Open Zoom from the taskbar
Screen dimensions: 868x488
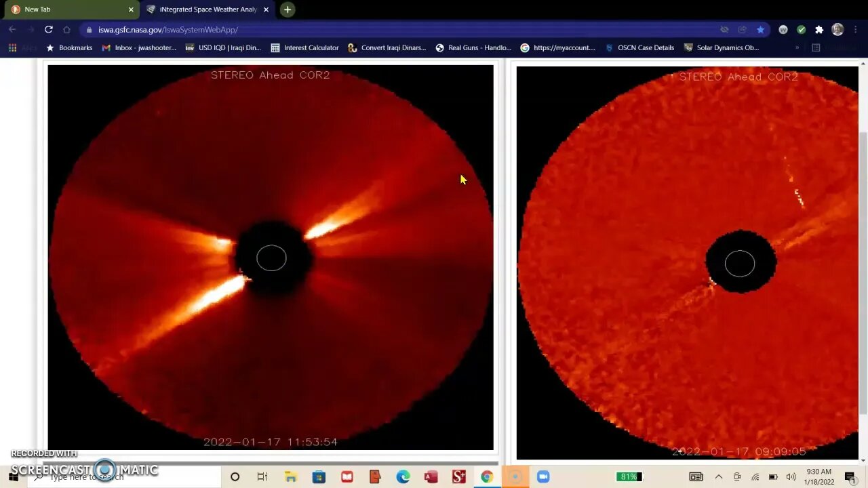[x=542, y=477]
